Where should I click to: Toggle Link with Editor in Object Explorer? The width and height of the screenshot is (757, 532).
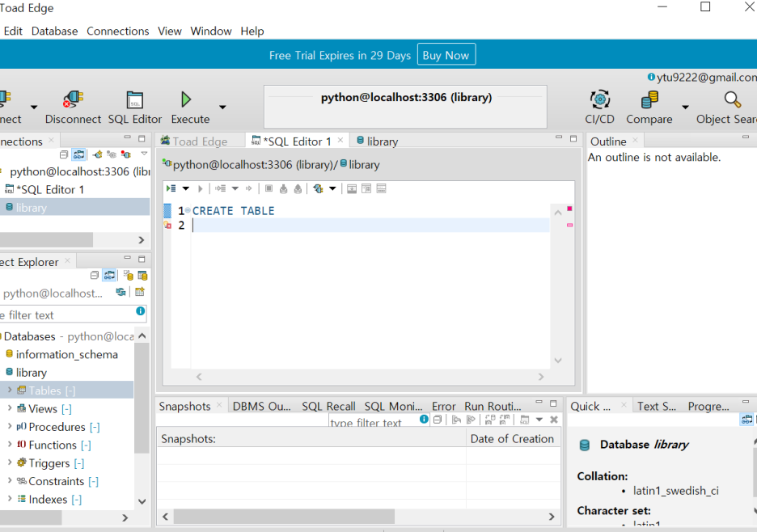pos(110,275)
